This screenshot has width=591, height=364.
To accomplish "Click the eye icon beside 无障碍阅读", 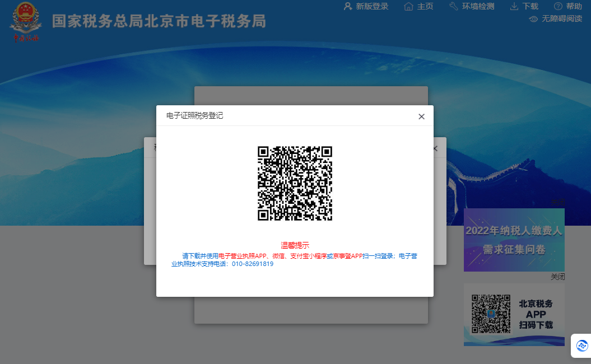I will [533, 19].
